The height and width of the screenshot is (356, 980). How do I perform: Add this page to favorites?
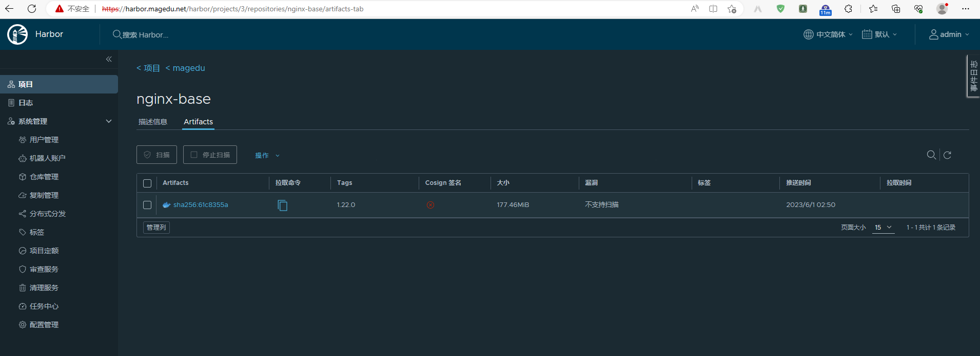732,9
